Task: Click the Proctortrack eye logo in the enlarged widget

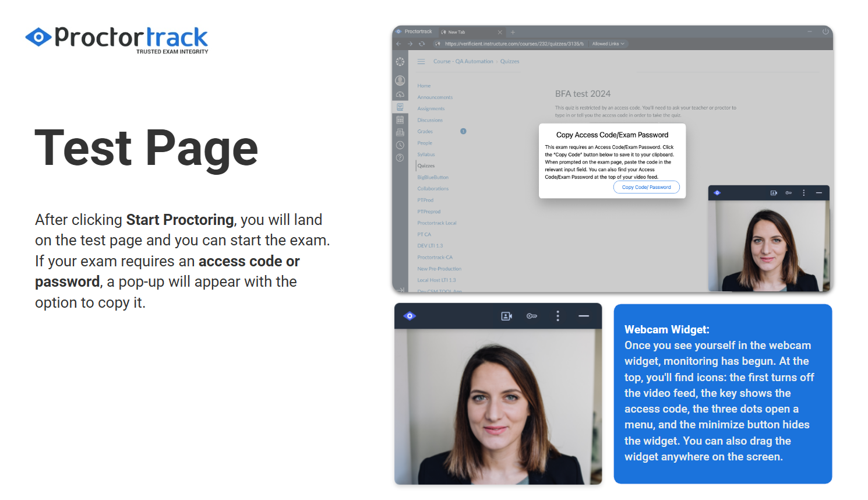Action: [410, 316]
